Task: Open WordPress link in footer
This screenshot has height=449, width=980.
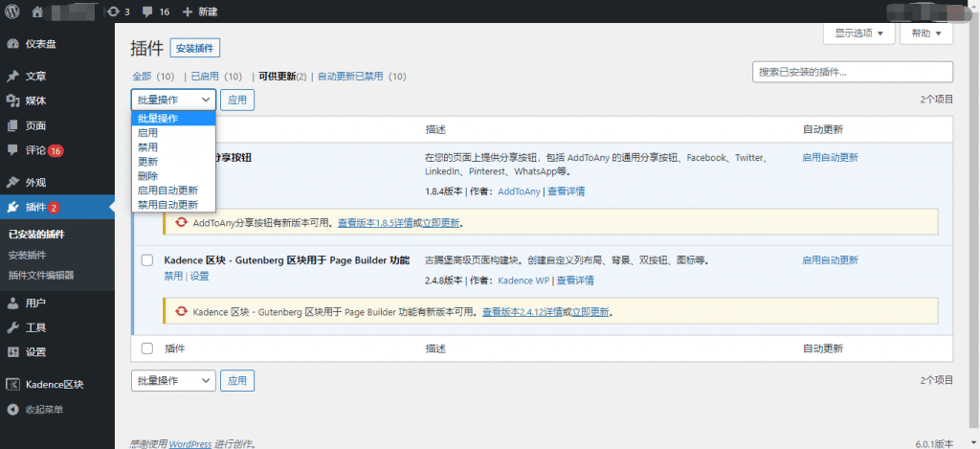Action: [x=190, y=444]
